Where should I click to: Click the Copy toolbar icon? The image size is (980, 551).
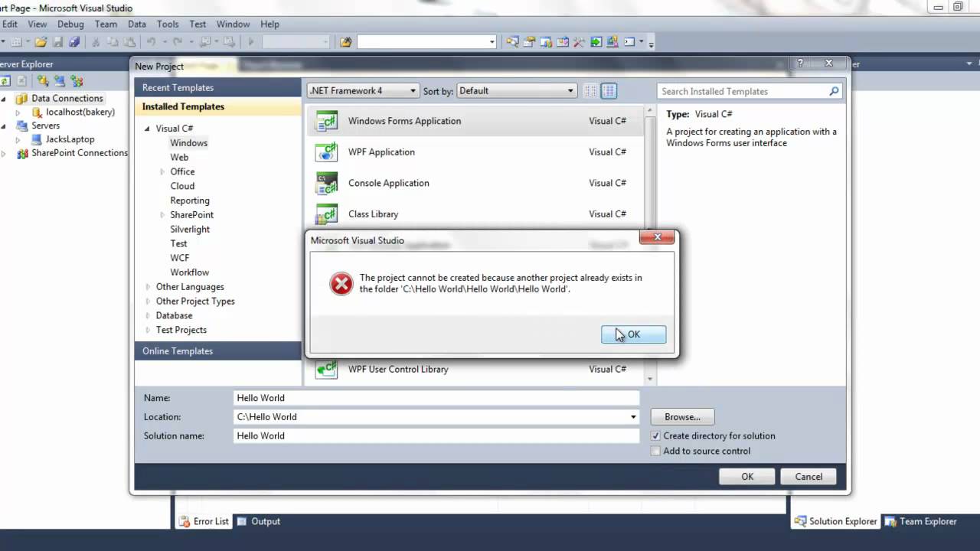pos(113,42)
